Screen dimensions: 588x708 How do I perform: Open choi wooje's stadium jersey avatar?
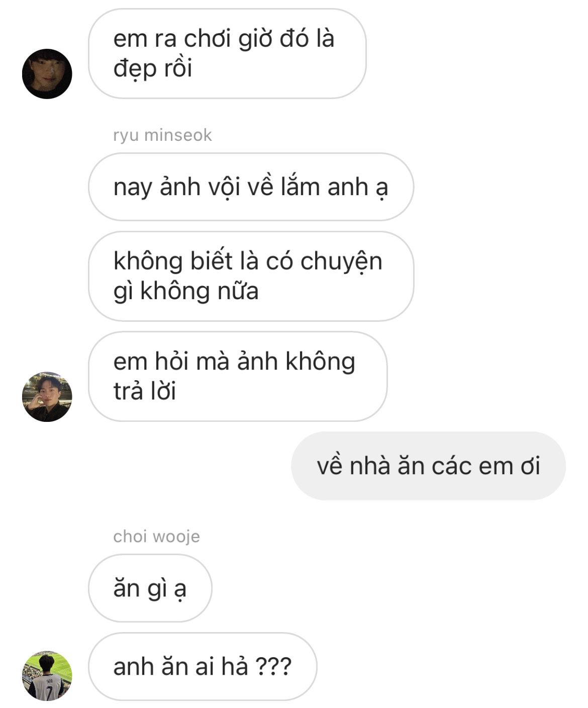(x=47, y=676)
